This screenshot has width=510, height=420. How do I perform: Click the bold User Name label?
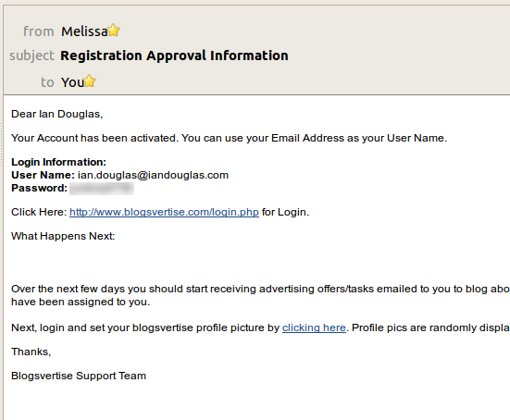[x=44, y=175]
